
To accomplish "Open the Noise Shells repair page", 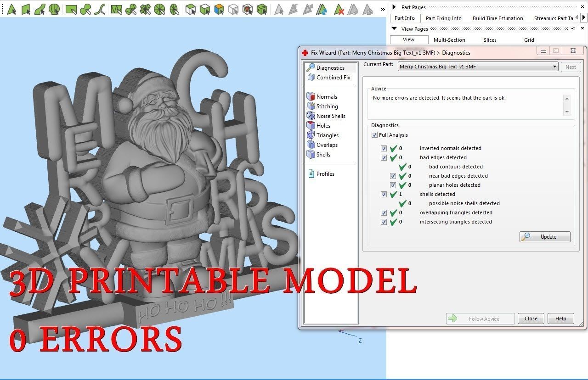I will click(x=326, y=116).
